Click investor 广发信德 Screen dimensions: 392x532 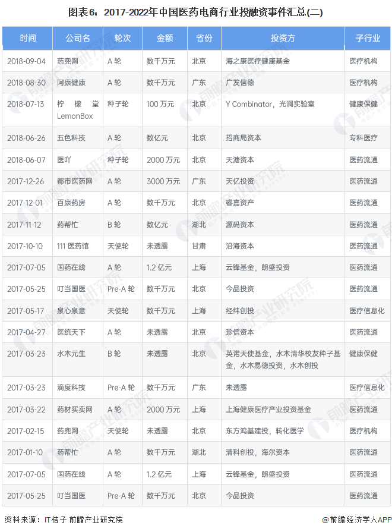[240, 83]
